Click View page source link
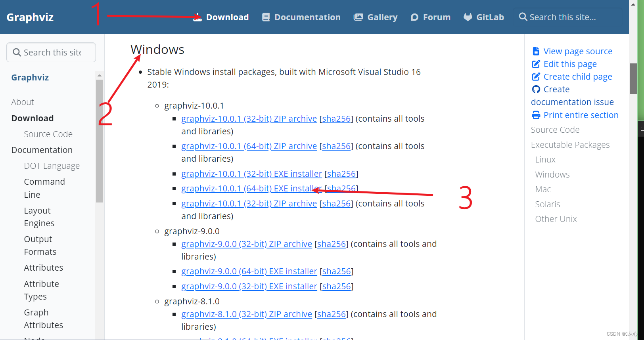The height and width of the screenshot is (340, 644). click(578, 52)
